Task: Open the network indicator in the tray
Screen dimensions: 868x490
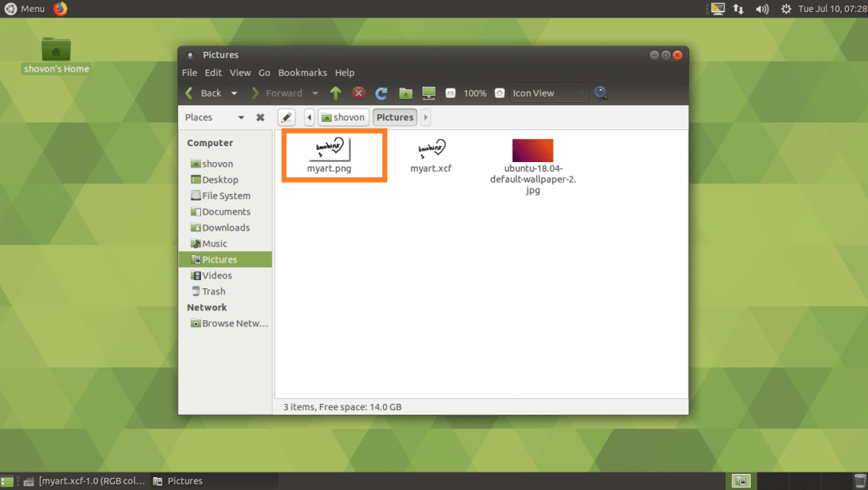Action: coord(739,9)
